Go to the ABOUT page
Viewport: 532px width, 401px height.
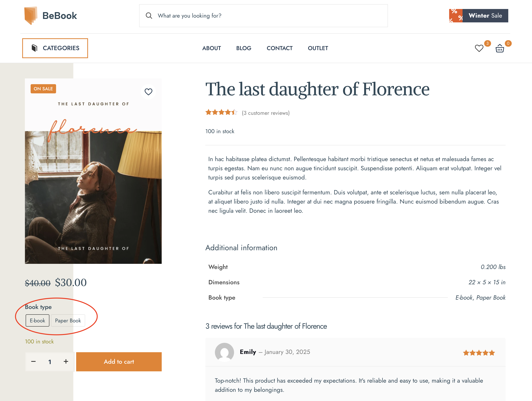pyautogui.click(x=211, y=48)
